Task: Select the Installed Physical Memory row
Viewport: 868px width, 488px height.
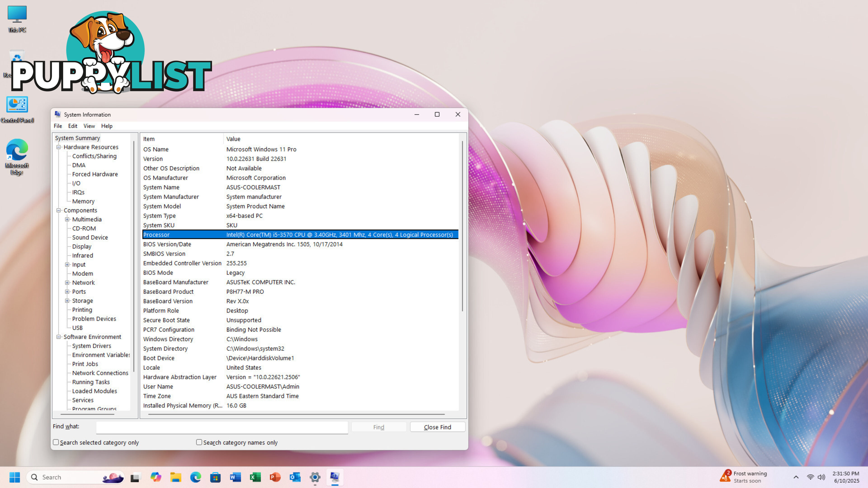Action: 300,406
